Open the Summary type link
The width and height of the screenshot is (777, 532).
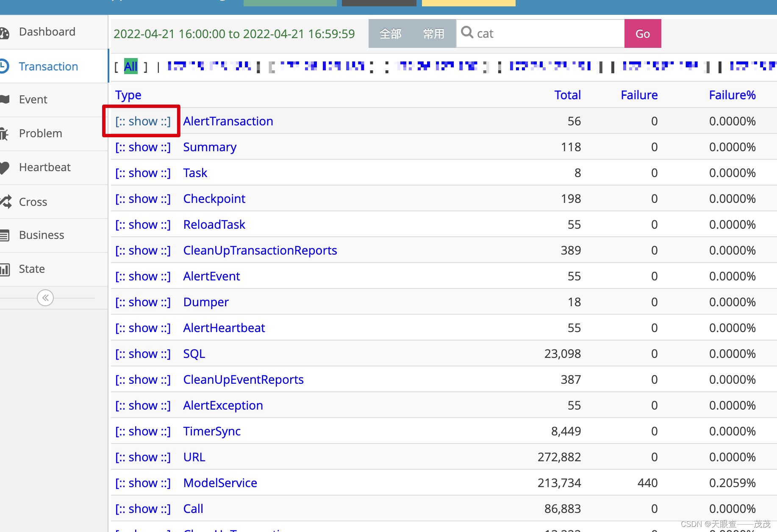pos(210,147)
